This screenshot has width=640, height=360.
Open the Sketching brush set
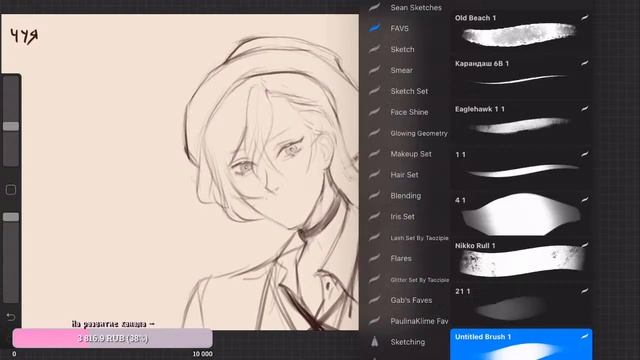coord(408,342)
